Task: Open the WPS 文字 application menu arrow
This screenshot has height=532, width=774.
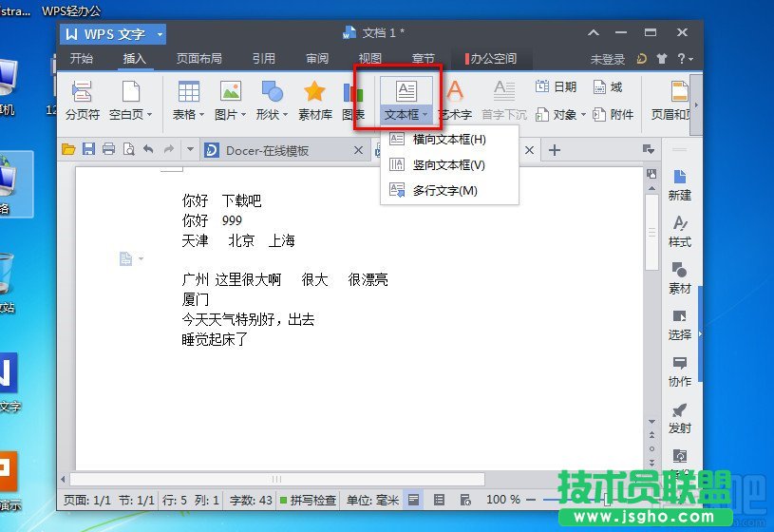Action: 160,34
